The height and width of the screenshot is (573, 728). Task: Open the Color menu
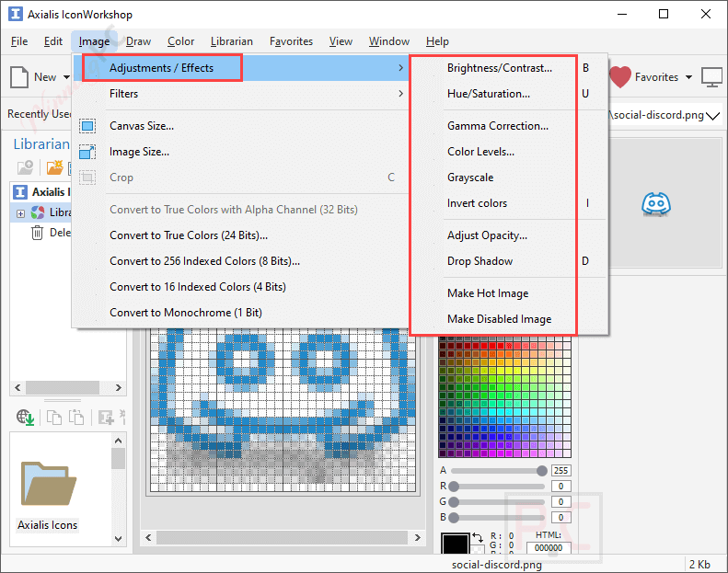point(180,41)
